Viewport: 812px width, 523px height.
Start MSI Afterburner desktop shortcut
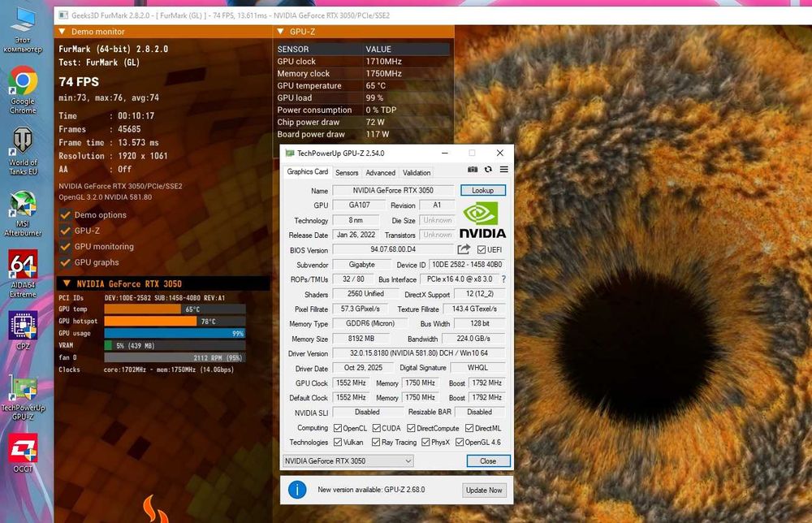23,213
